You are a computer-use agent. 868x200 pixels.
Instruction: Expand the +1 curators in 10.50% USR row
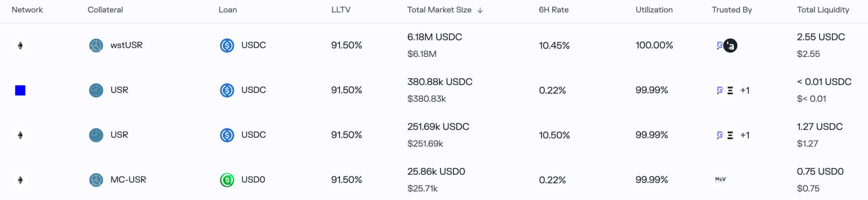click(x=745, y=135)
